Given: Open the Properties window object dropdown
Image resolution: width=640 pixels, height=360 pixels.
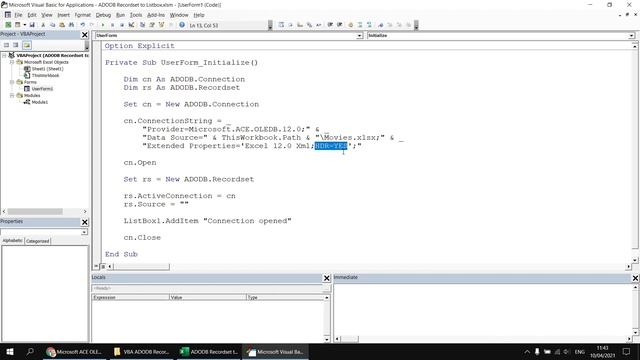Looking at the screenshot, I should click(84, 232).
